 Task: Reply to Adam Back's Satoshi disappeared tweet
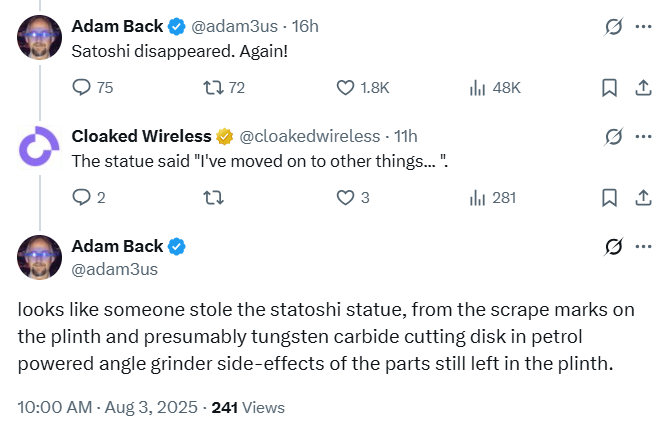point(83,87)
